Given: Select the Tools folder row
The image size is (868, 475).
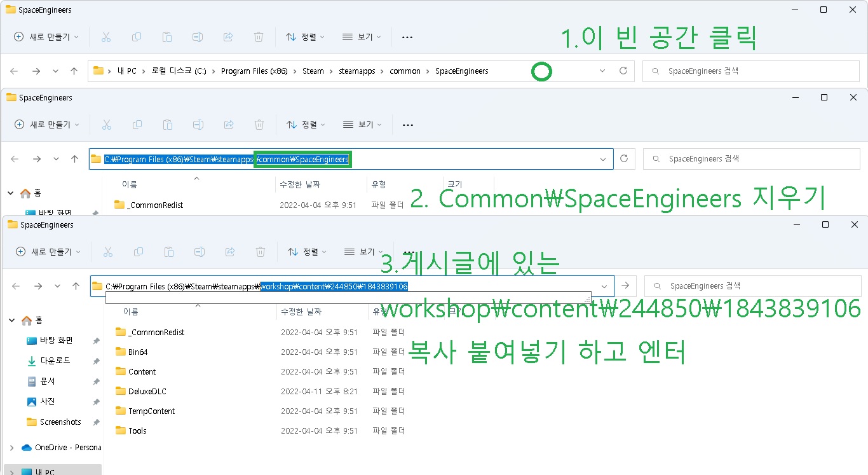Looking at the screenshot, I should [x=261, y=430].
